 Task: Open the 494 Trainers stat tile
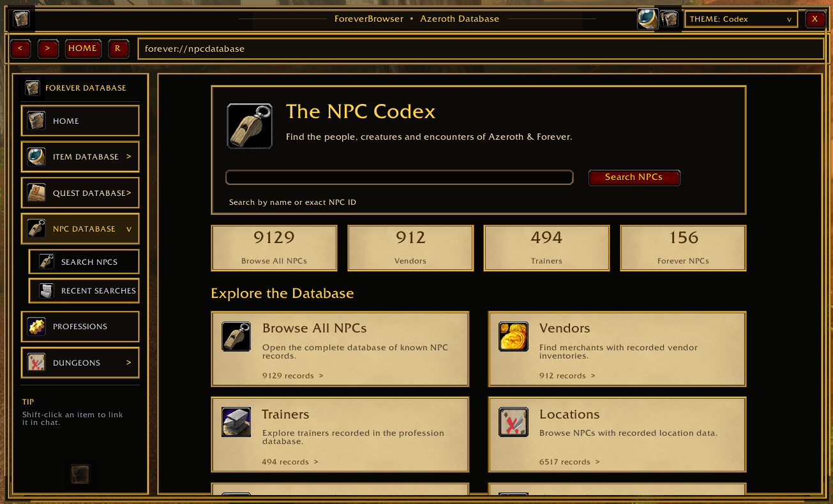point(547,248)
